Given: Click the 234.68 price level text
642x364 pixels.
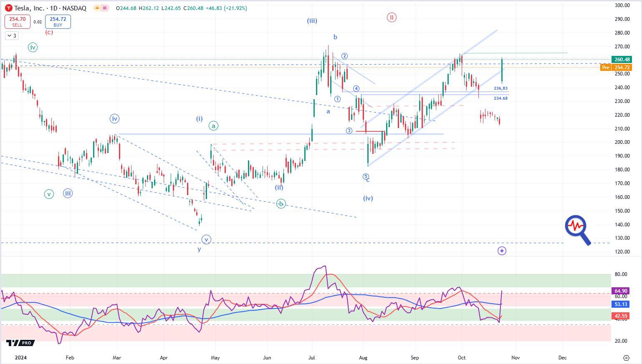Looking at the screenshot, I should [x=500, y=98].
